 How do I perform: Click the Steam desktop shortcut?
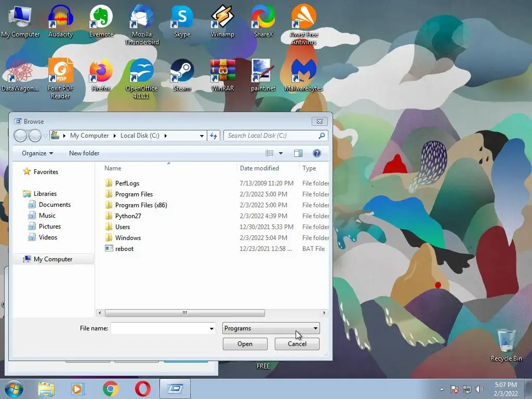[182, 75]
